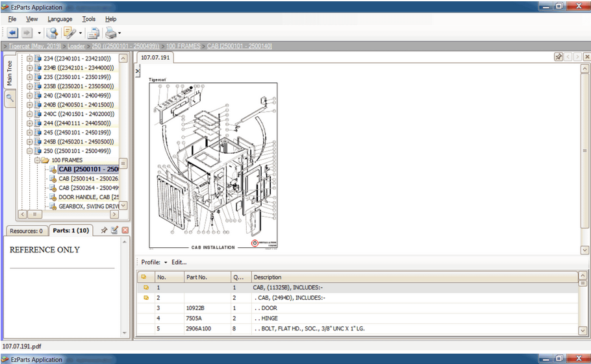
Task: Pin the Parts panel with pushpin
Action: (104, 230)
